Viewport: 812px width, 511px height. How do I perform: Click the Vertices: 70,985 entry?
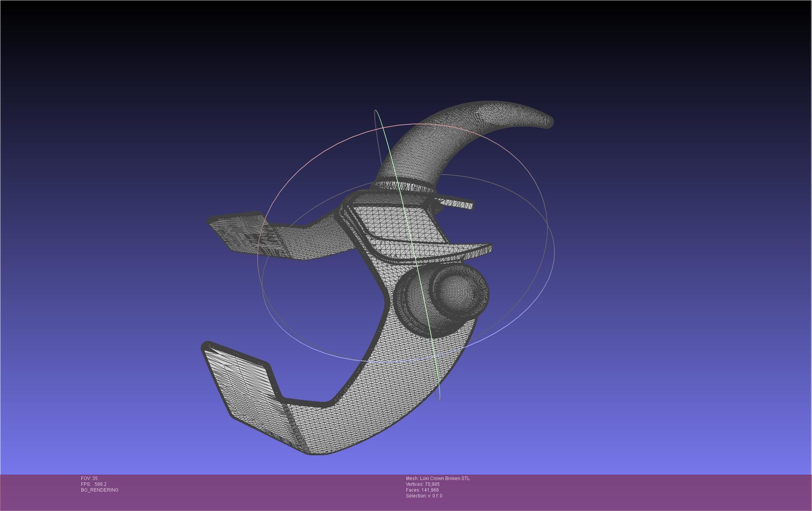point(423,484)
